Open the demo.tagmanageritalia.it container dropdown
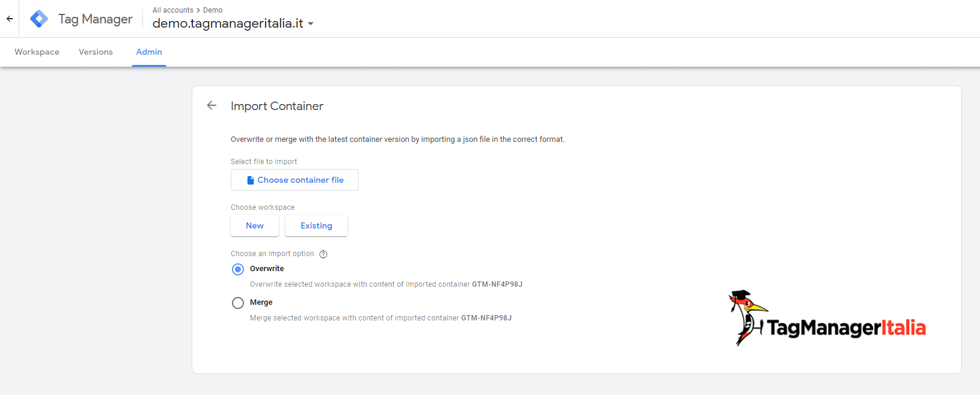The height and width of the screenshot is (395, 980). click(x=233, y=23)
